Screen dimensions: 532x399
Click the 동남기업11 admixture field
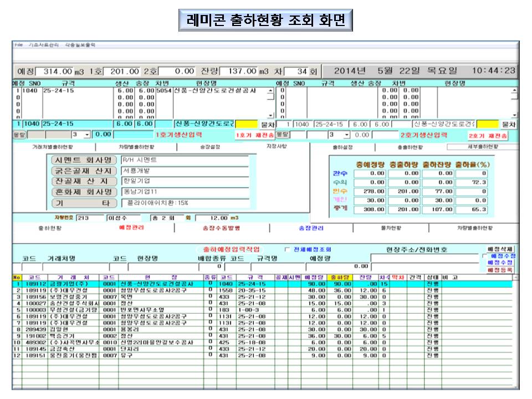pyautogui.click(x=185, y=192)
